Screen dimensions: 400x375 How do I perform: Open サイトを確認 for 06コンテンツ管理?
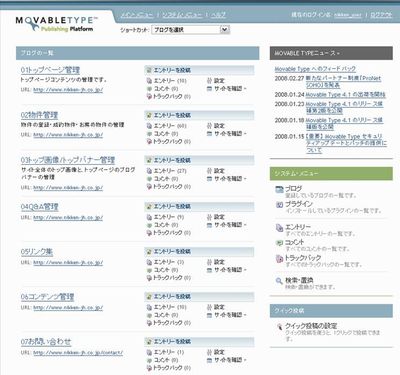[x=228, y=315]
